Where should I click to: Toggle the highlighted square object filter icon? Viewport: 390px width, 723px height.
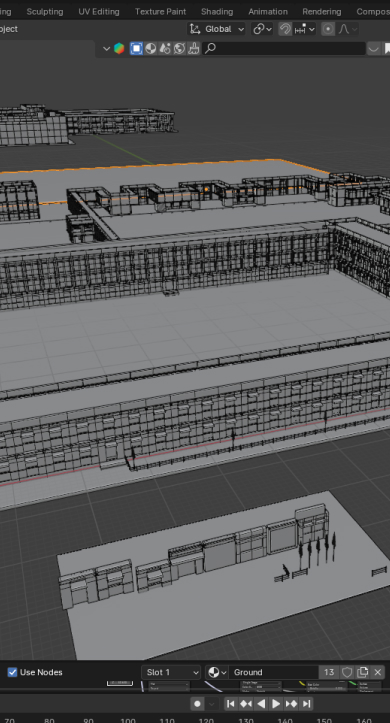[136, 48]
